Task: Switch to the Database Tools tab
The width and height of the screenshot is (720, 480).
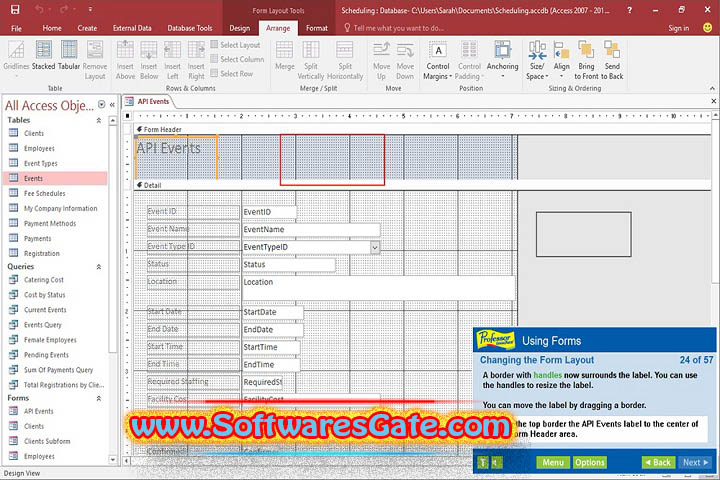Action: [x=190, y=28]
